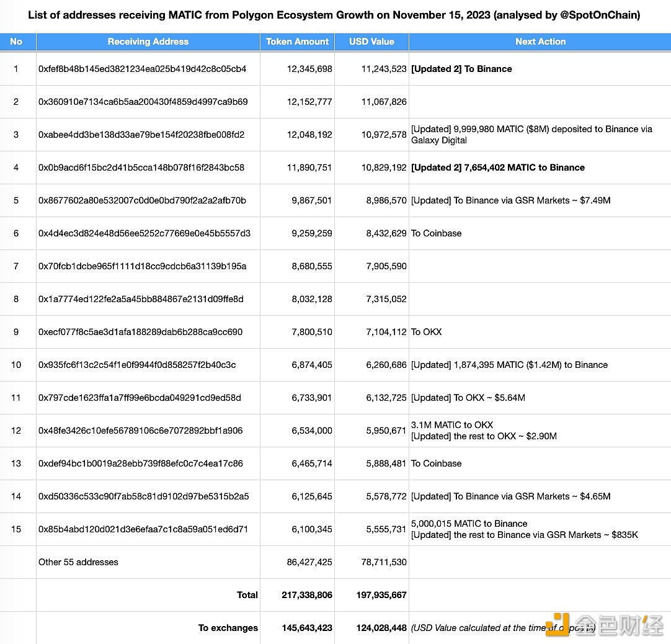Viewport: 671px width, 644px height.
Task: Click the GSR Markets ~ $4.65M note
Action: pyautogui.click(x=510, y=497)
